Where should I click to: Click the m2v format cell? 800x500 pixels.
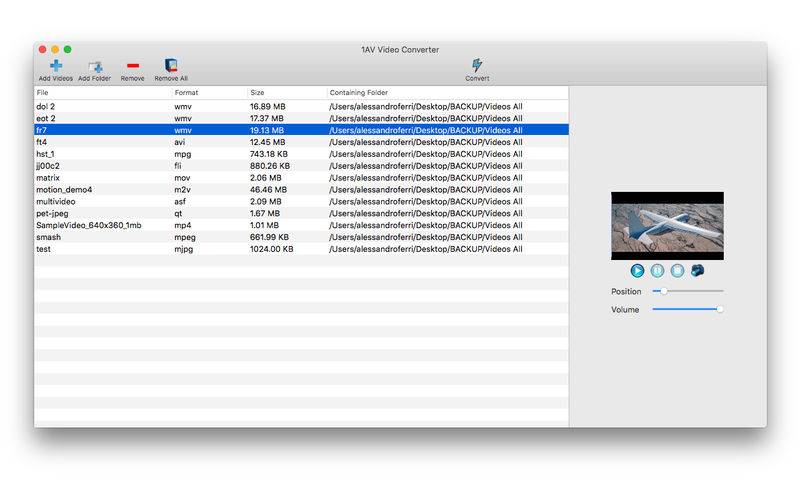click(182, 189)
